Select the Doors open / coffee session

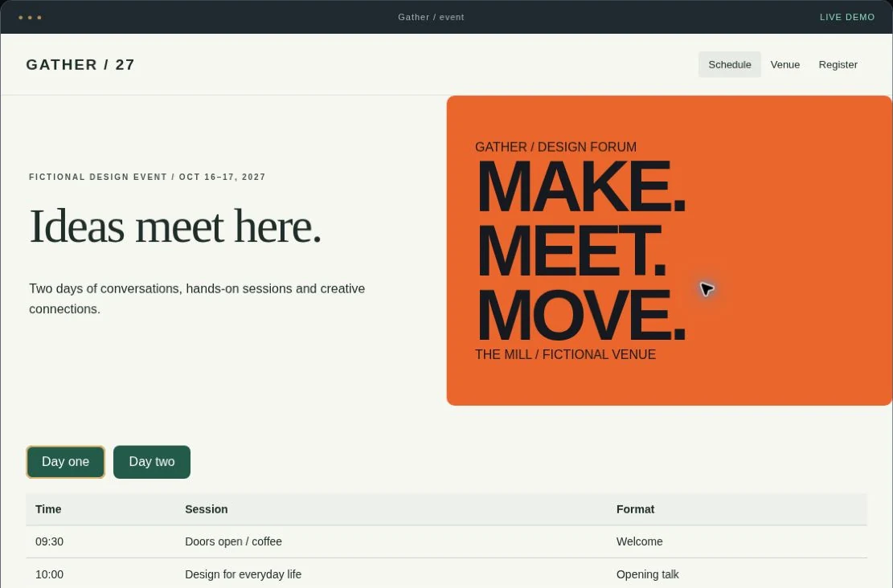(x=234, y=541)
